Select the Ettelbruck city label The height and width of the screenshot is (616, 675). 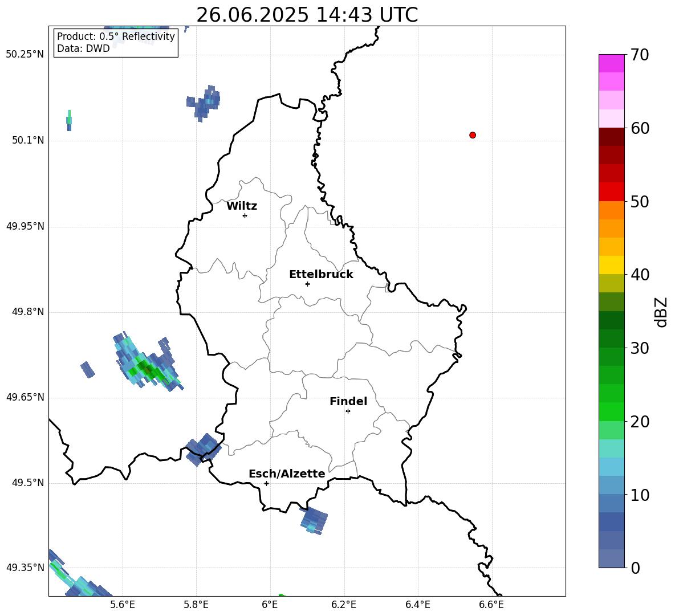pos(321,275)
